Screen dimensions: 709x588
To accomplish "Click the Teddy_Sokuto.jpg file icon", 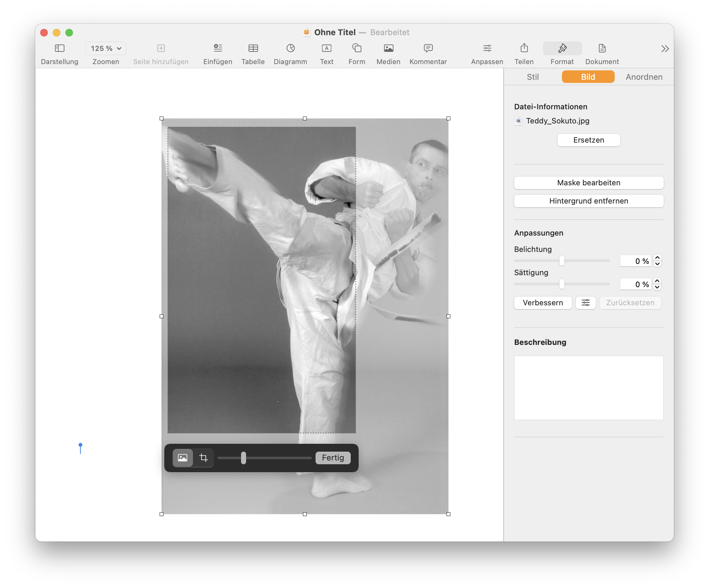I will pyautogui.click(x=519, y=121).
